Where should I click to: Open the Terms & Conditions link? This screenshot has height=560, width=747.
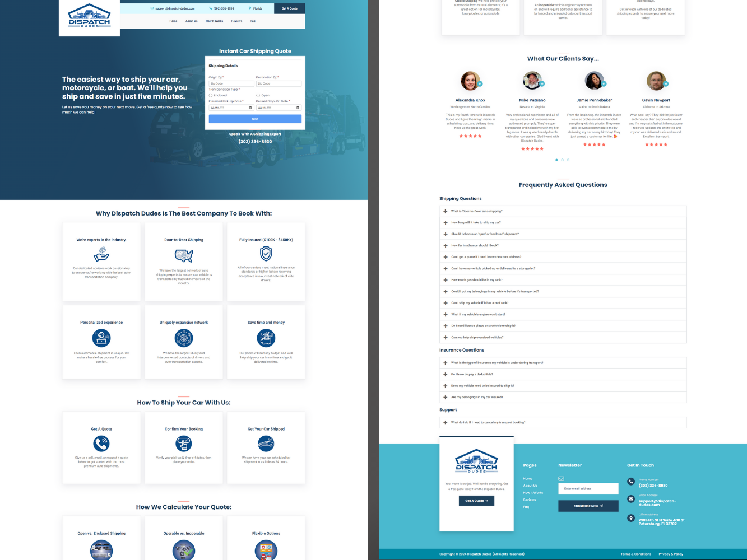[x=636, y=554]
